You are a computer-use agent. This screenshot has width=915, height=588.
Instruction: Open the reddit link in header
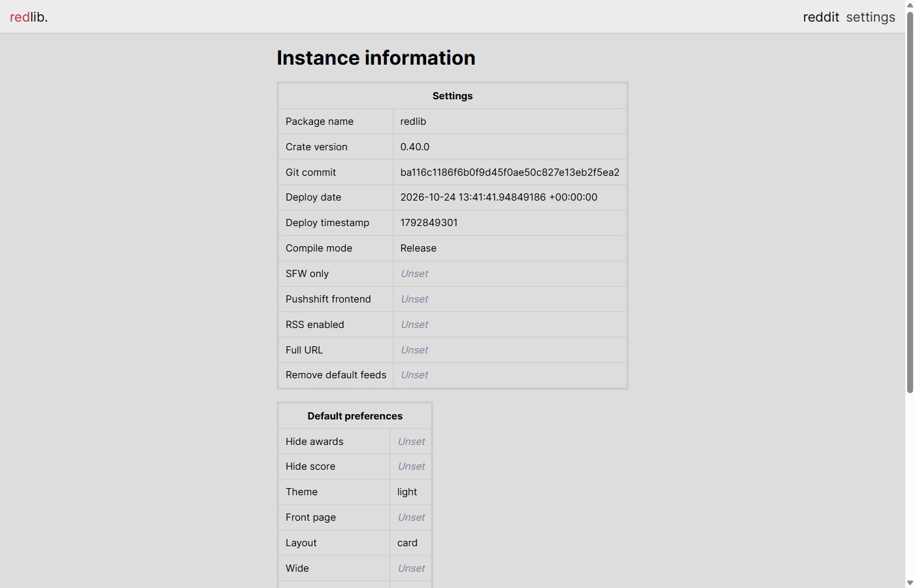tap(821, 17)
